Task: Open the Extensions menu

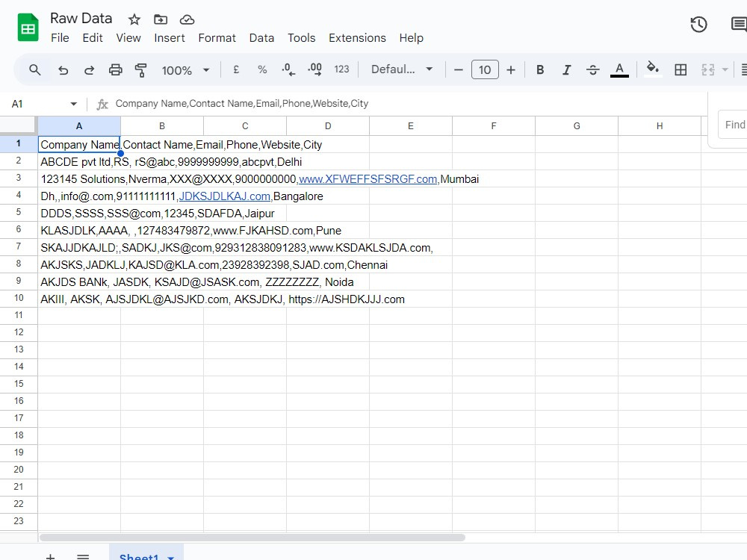Action: 357,38
